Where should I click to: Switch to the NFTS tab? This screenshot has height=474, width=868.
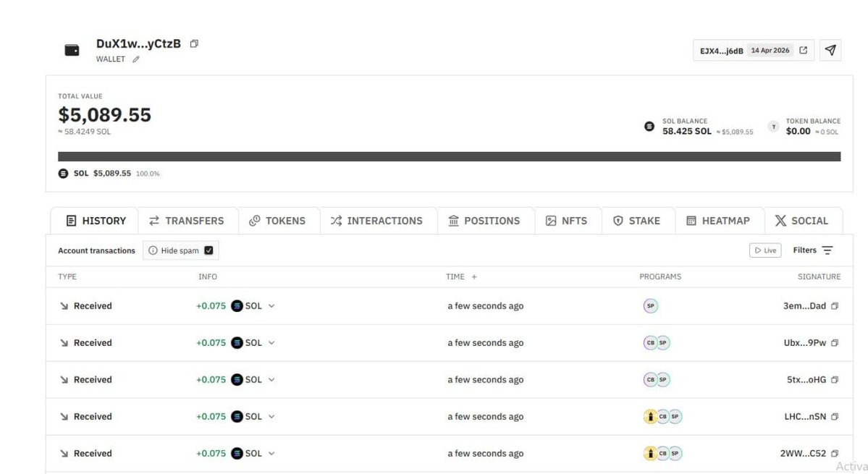568,221
